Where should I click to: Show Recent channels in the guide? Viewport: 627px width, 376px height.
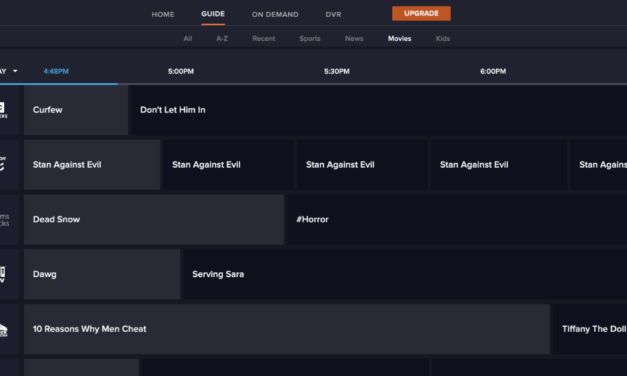tap(264, 38)
